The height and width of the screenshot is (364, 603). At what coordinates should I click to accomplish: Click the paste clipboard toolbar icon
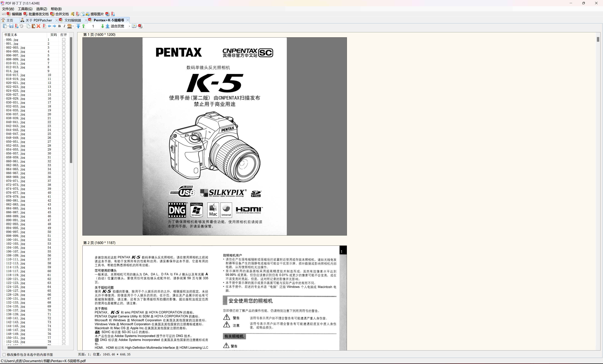click(x=34, y=26)
